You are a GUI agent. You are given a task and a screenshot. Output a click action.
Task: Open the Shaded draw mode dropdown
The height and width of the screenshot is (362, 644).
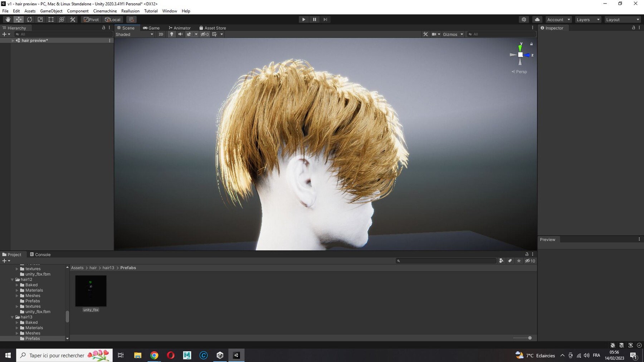click(134, 34)
